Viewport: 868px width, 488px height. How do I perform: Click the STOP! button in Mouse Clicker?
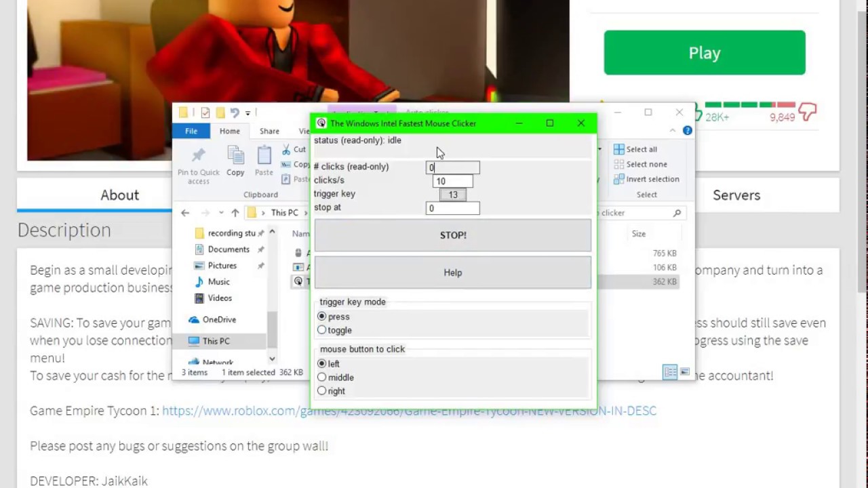click(x=453, y=235)
